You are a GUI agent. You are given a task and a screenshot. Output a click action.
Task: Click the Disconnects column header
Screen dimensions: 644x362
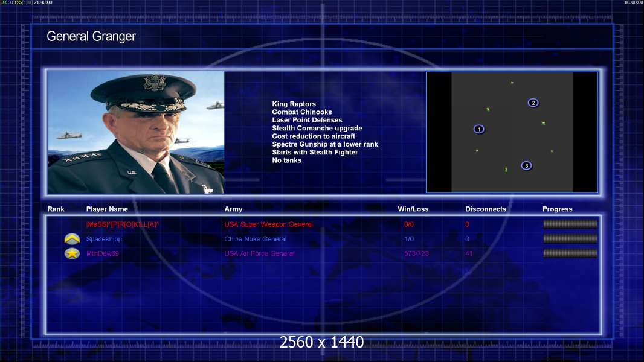click(x=486, y=209)
